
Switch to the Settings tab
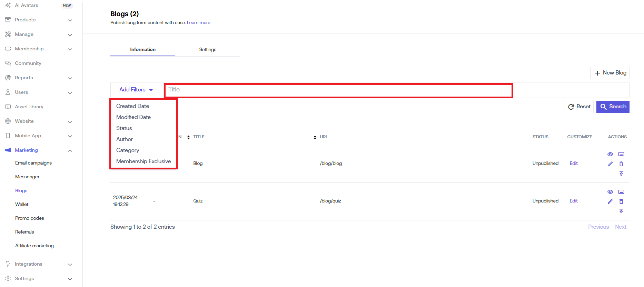[x=207, y=50]
